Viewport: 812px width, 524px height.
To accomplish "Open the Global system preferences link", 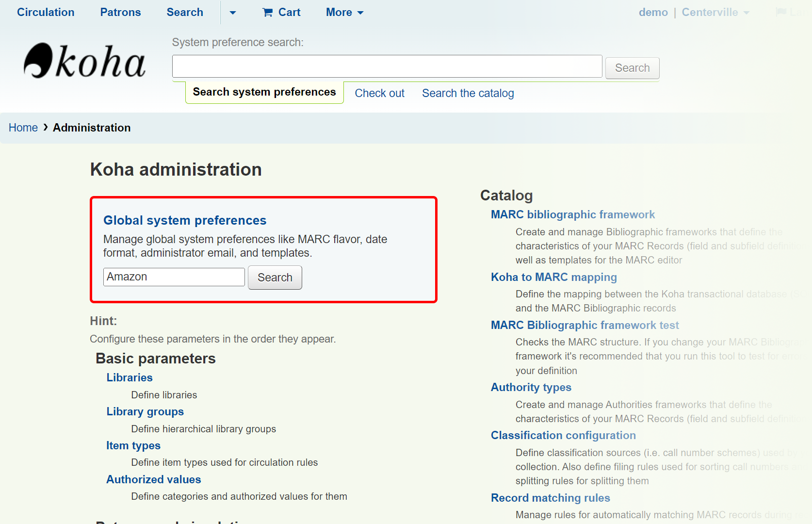I will tap(185, 220).
